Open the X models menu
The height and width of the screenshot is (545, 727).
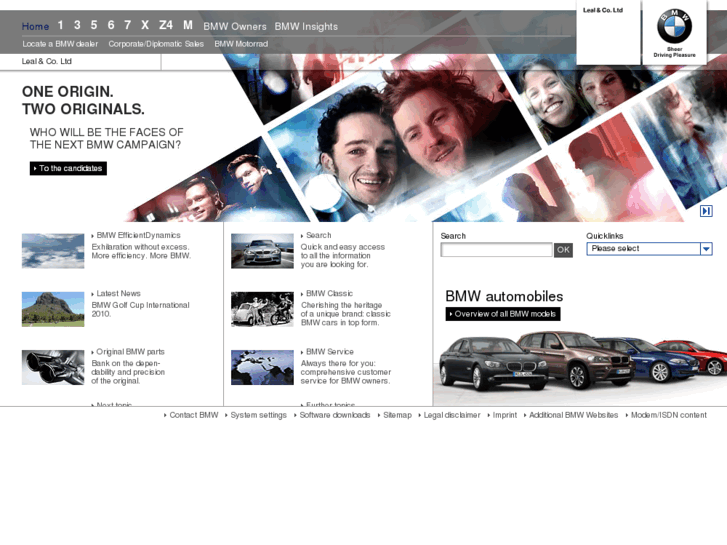(145, 25)
